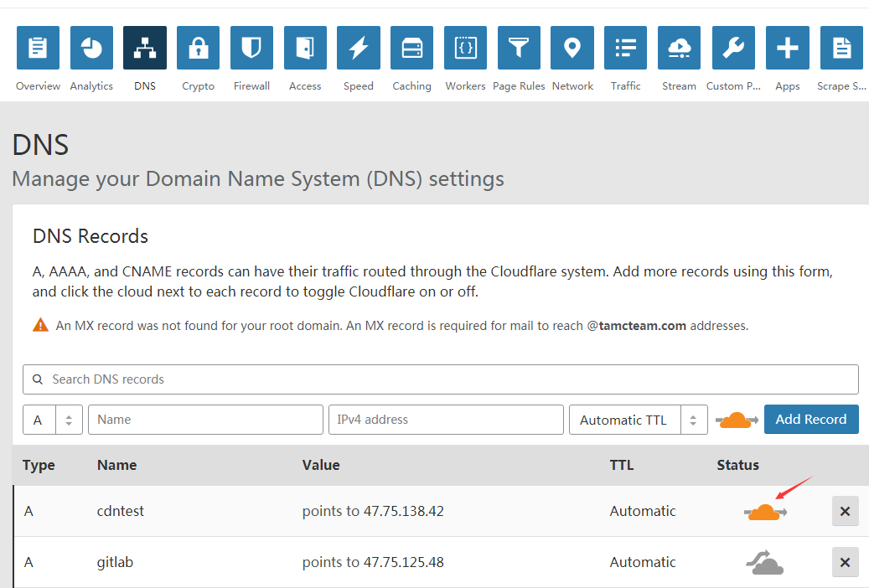Toggle Cloudflare proxy cloud for gitlab record

point(764,563)
